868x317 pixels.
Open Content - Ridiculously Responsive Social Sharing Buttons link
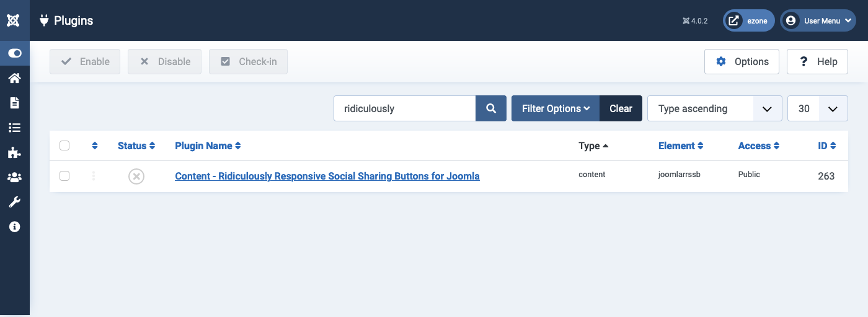327,176
